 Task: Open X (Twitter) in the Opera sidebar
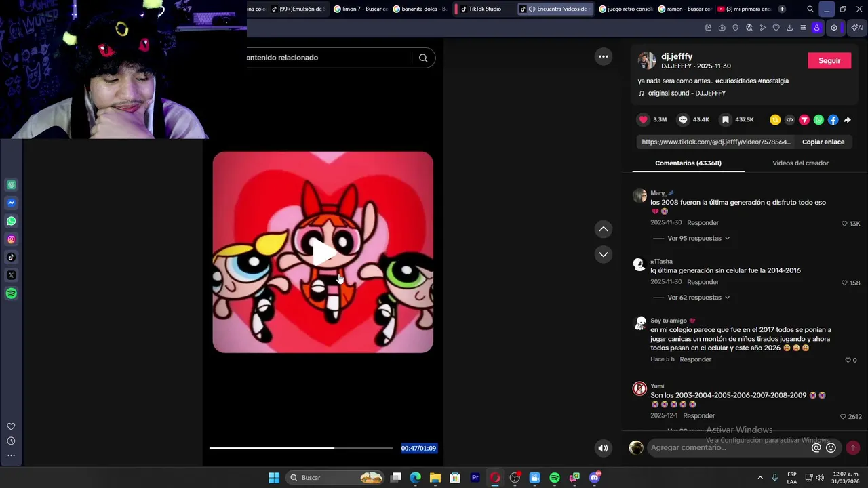[x=11, y=275]
